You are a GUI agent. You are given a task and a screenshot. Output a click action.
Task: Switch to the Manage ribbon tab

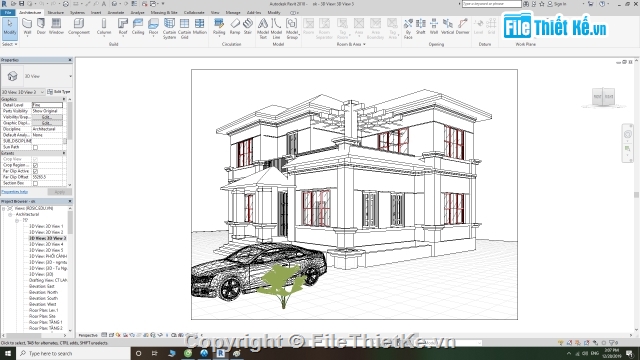[x=233, y=13]
